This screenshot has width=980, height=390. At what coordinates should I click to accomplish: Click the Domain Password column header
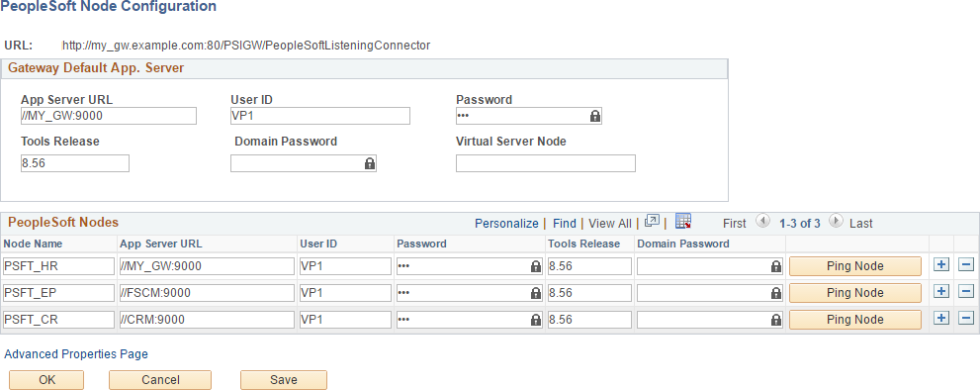[x=683, y=244]
